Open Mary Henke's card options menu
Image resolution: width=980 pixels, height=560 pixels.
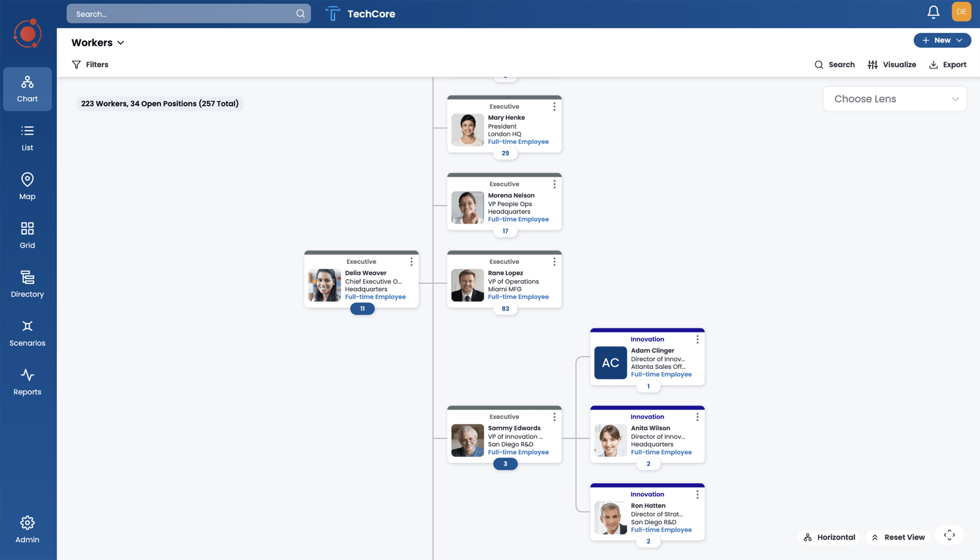[x=554, y=107]
